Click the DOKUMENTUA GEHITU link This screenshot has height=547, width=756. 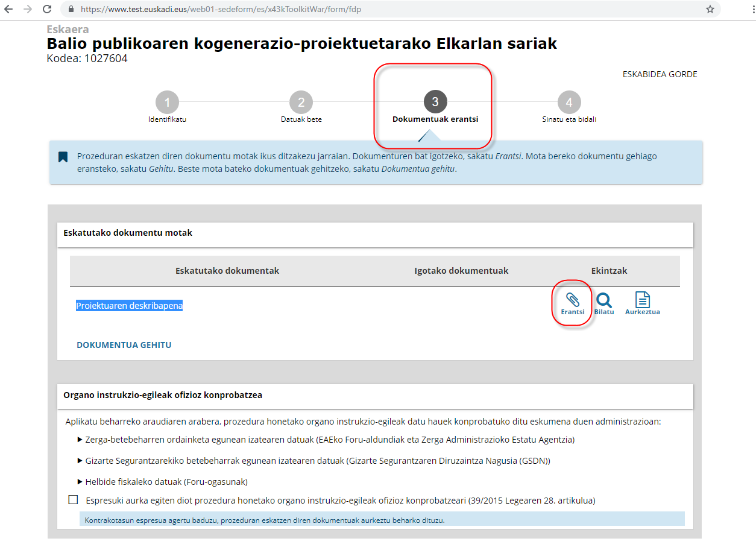click(124, 345)
